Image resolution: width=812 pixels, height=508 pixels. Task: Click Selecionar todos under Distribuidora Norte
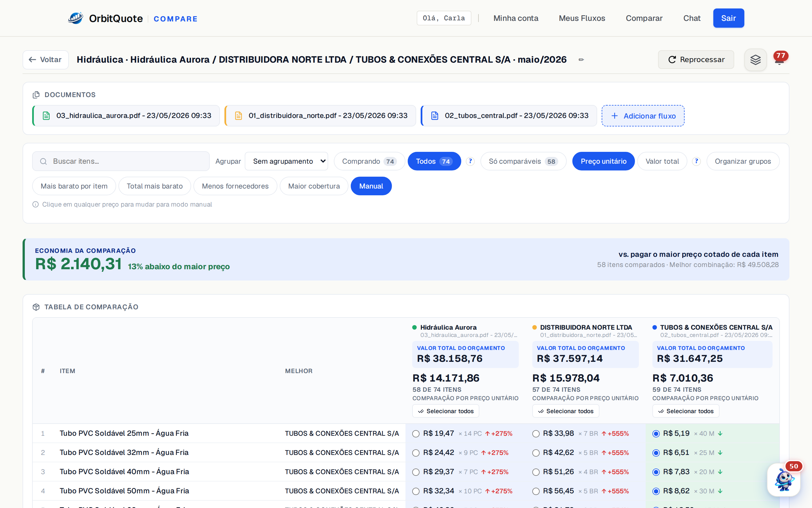click(565, 411)
